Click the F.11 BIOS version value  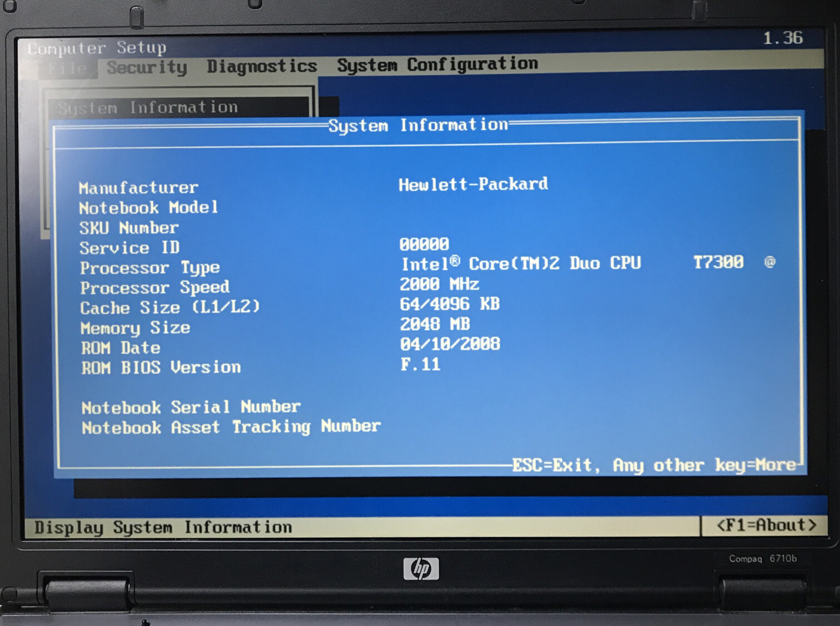pyautogui.click(x=420, y=365)
